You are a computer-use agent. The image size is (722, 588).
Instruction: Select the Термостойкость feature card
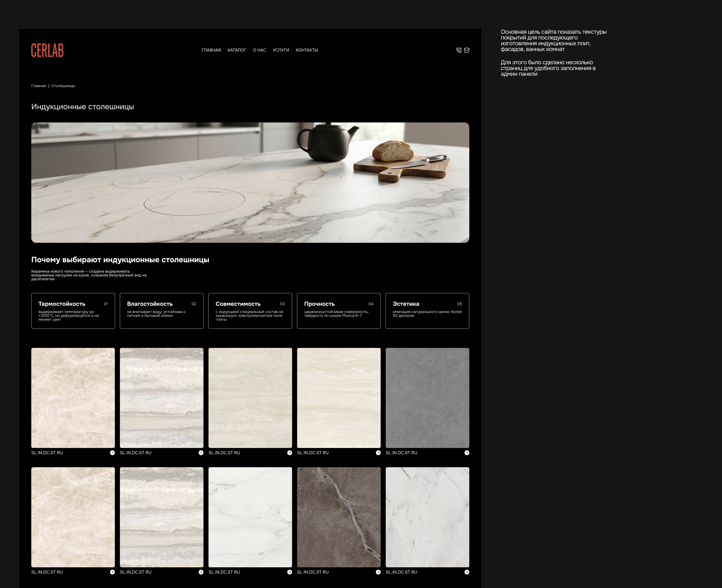click(x=73, y=311)
